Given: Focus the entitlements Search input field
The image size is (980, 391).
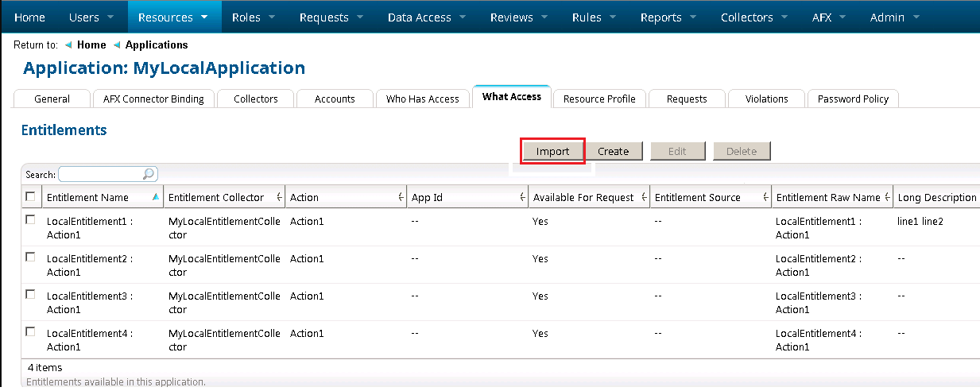Looking at the screenshot, I should pyautogui.click(x=100, y=174).
